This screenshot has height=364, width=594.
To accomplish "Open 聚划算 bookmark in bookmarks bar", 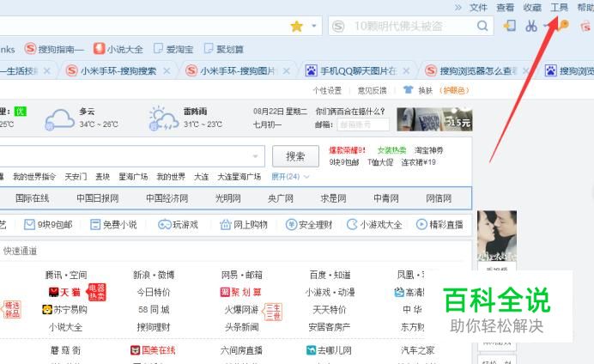I will (224, 49).
